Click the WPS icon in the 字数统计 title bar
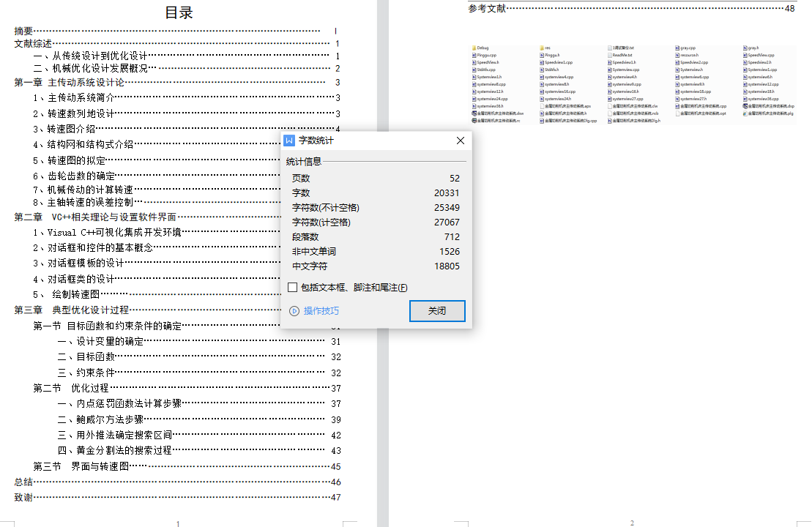Image resolution: width=812 pixels, height=527 pixels. (289, 141)
